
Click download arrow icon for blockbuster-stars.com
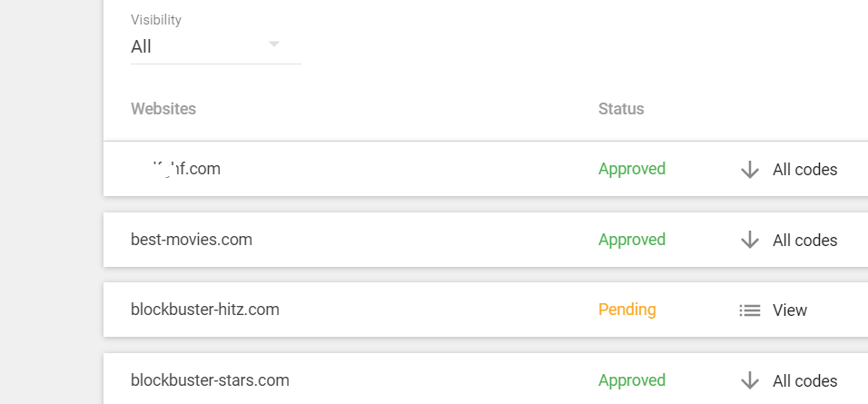(750, 381)
